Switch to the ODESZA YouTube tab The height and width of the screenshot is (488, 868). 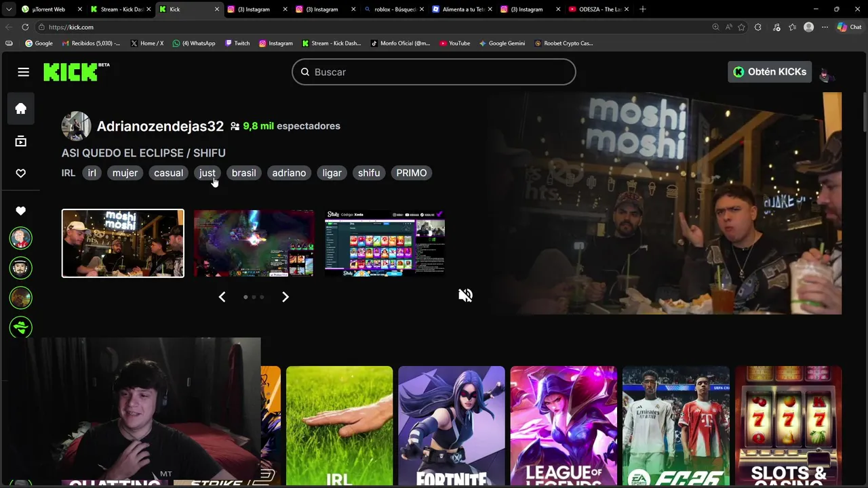[x=599, y=9]
